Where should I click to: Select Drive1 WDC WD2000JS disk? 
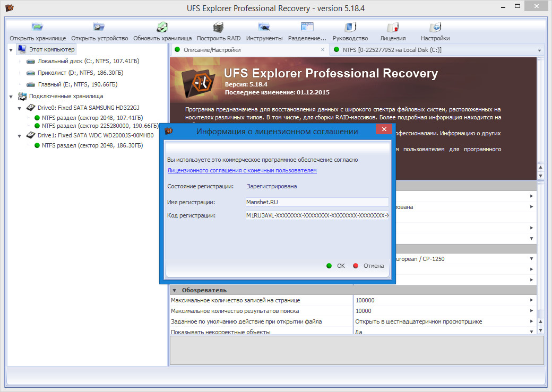point(96,135)
